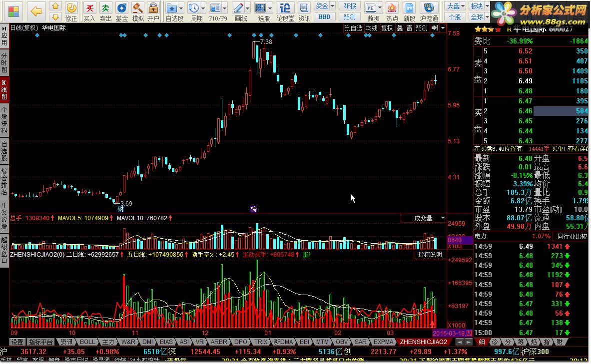Click the 指标说明 button
The image size is (591, 364).
[x=430, y=255]
